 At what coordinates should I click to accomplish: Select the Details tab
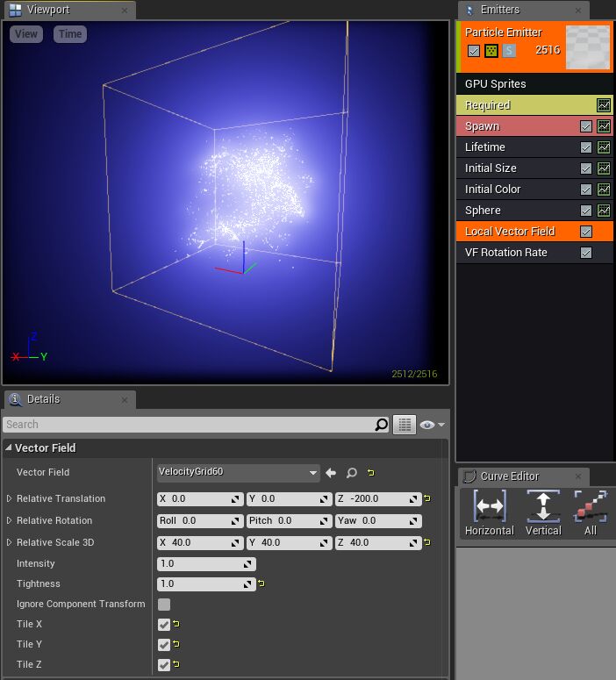pos(43,399)
